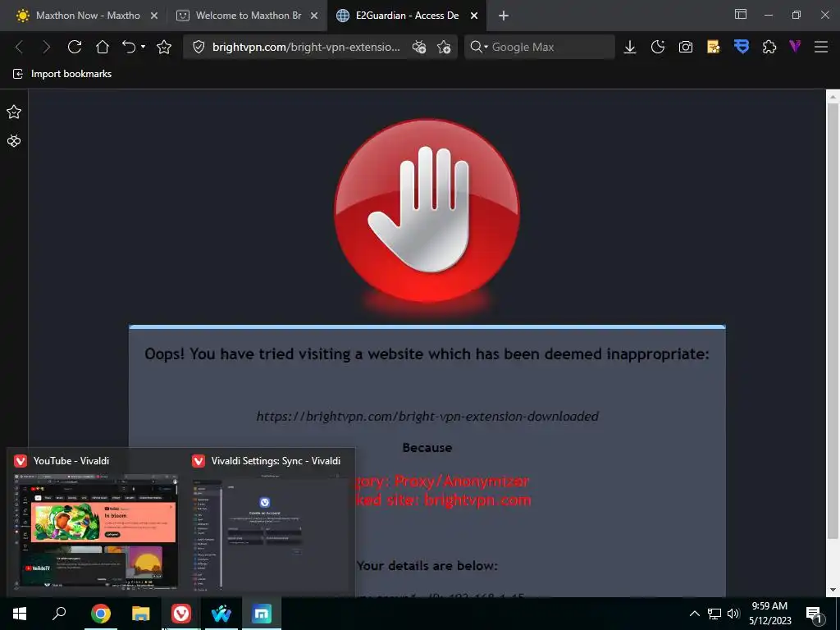840x630 pixels.
Task: Click the network icon in system tray
Action: [x=714, y=614]
